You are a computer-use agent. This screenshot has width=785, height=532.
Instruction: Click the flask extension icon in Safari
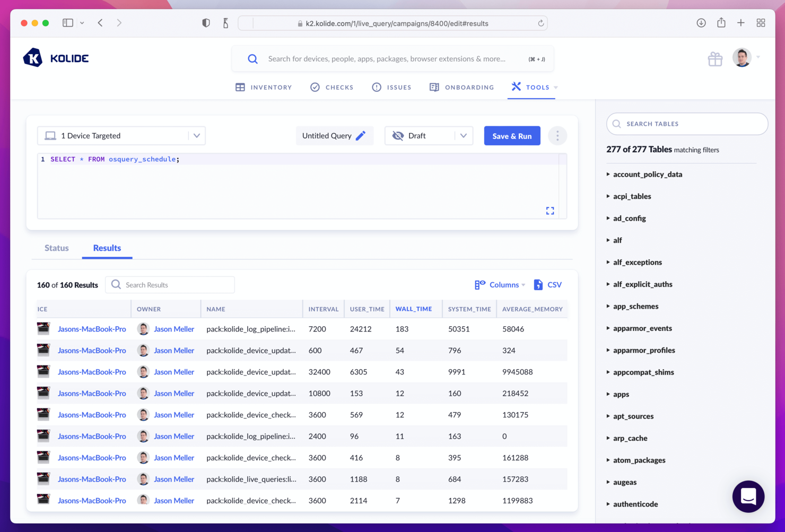click(x=225, y=23)
